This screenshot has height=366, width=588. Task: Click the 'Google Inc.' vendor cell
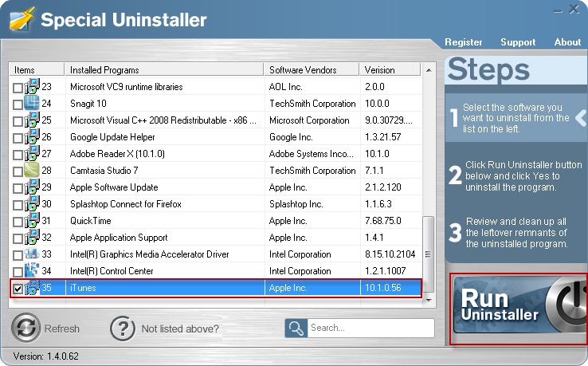[291, 137]
